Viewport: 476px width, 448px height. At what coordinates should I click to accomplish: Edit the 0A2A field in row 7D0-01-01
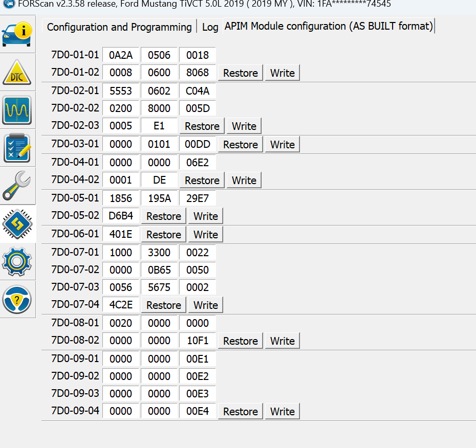pyautogui.click(x=121, y=55)
